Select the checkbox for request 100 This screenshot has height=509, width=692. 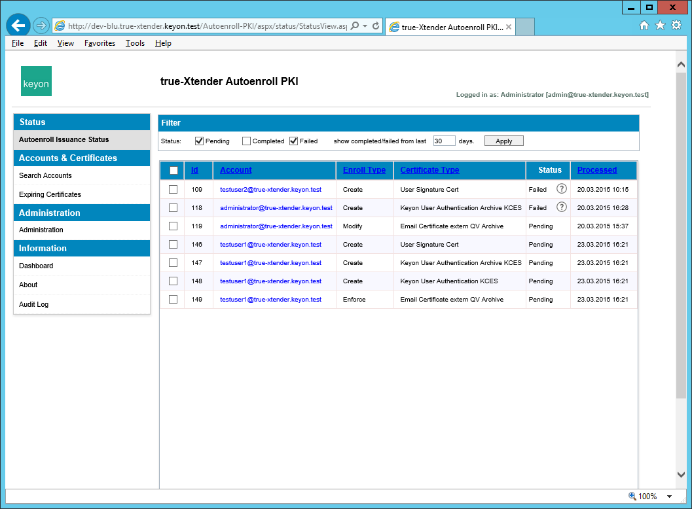click(x=173, y=189)
